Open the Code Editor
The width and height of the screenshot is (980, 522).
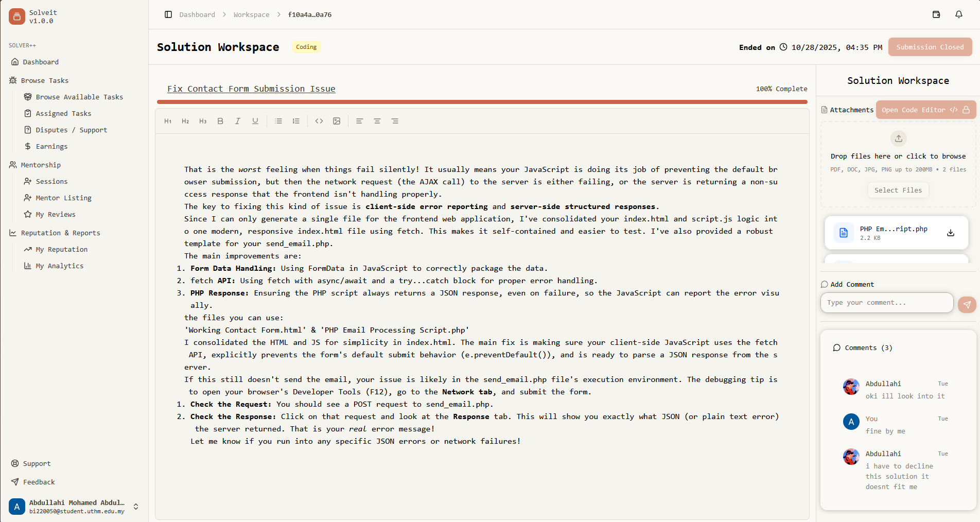coord(920,110)
